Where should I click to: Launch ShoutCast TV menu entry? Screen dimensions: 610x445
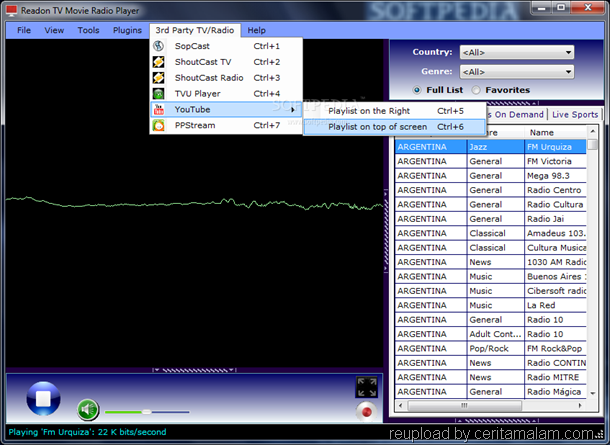point(226,62)
